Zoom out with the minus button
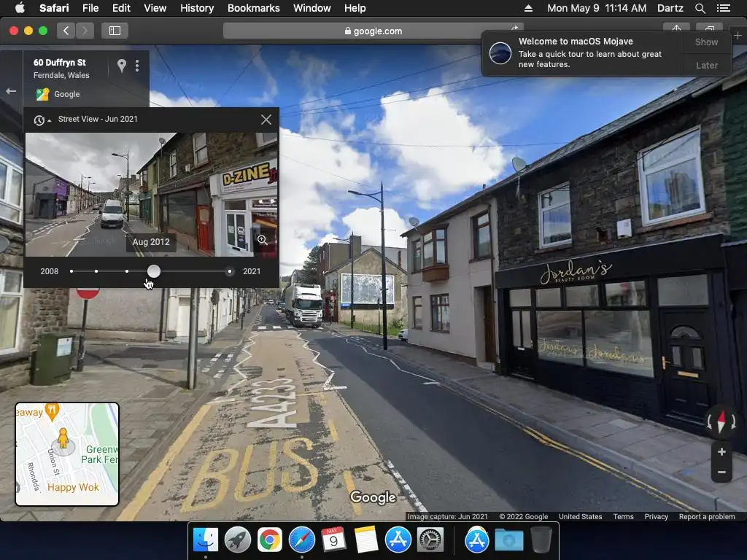The height and width of the screenshot is (560, 747). pos(721,472)
